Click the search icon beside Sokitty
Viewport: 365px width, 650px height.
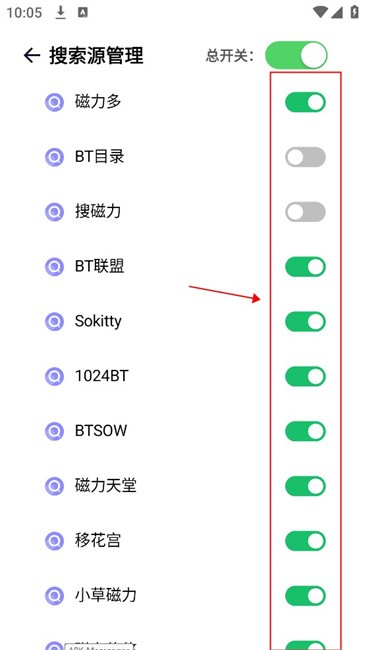coord(54,321)
